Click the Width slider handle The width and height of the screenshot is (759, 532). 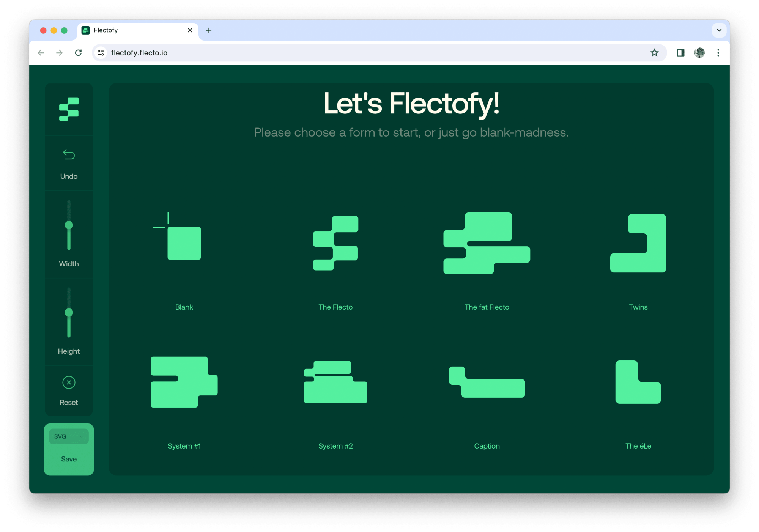point(69,225)
